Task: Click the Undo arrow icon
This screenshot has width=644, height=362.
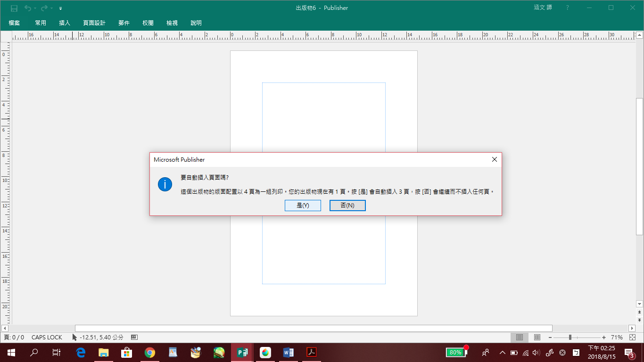Action: [x=27, y=8]
